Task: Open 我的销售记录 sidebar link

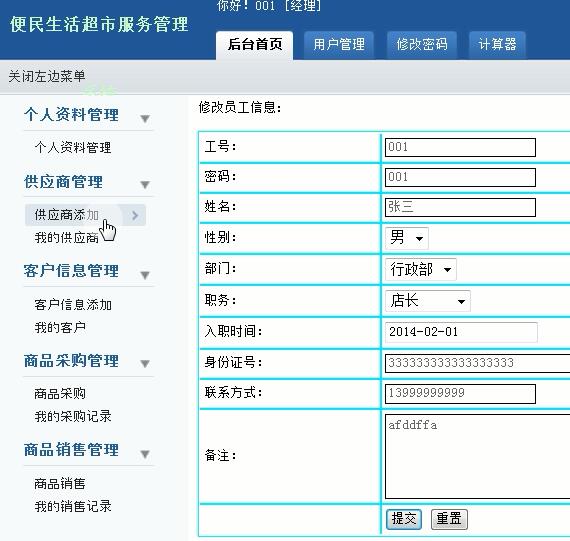Action: coord(73,506)
